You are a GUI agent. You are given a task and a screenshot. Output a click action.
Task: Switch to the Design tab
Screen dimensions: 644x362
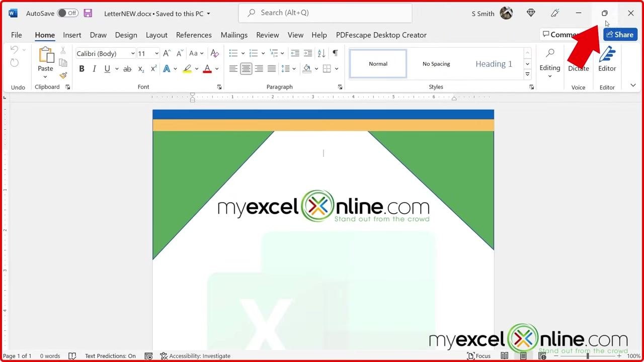coord(126,35)
